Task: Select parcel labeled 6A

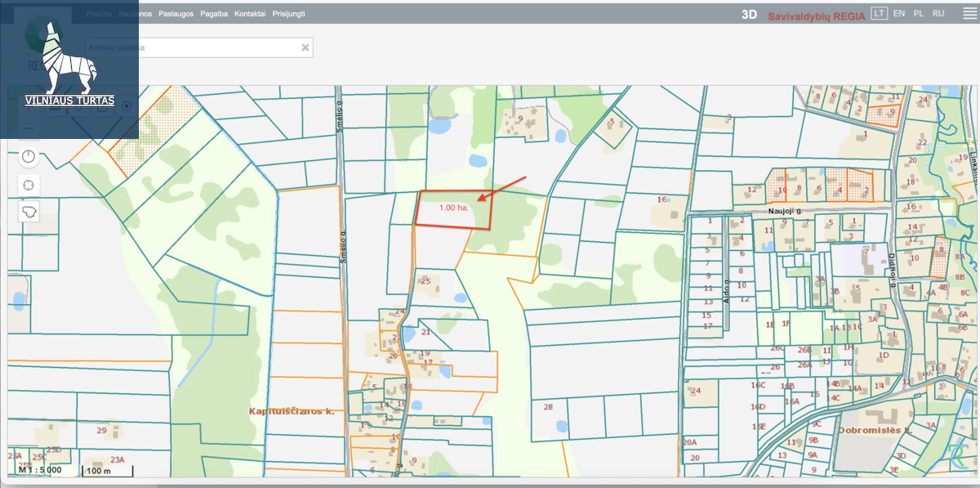Action: 963,314
